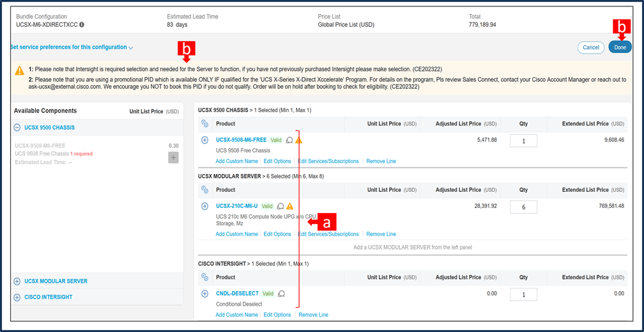This screenshot has width=644, height=332.
Task: Edit Services/Subscriptions for UCS 210c Compute Node
Action: [x=328, y=234]
